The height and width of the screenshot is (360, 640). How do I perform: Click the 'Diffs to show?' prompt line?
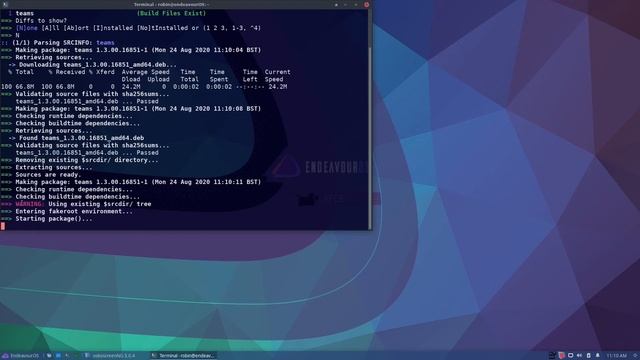[x=41, y=20]
